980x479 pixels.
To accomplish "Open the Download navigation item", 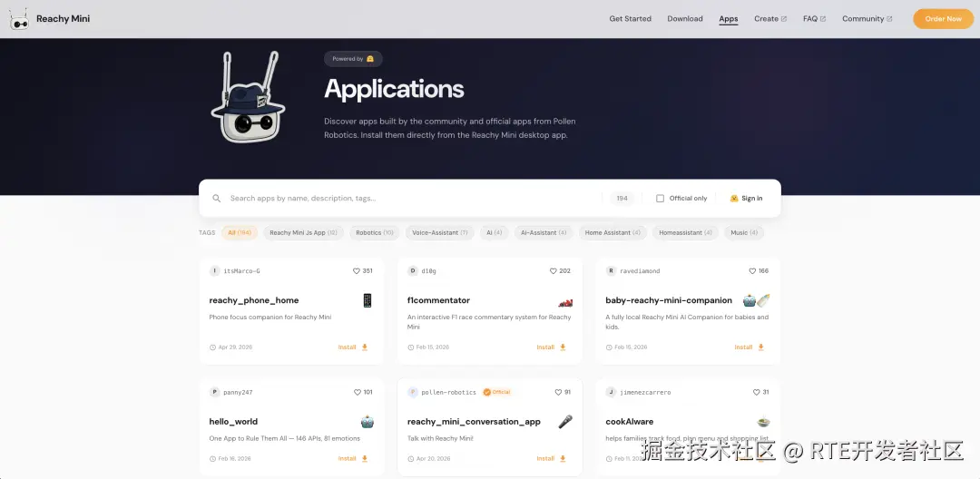I will click(x=685, y=19).
